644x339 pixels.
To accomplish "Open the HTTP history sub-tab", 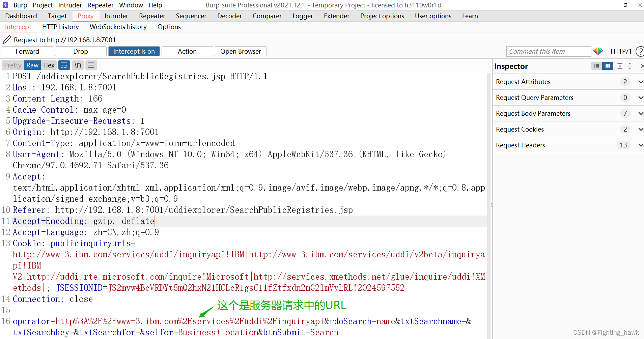I will pos(61,27).
